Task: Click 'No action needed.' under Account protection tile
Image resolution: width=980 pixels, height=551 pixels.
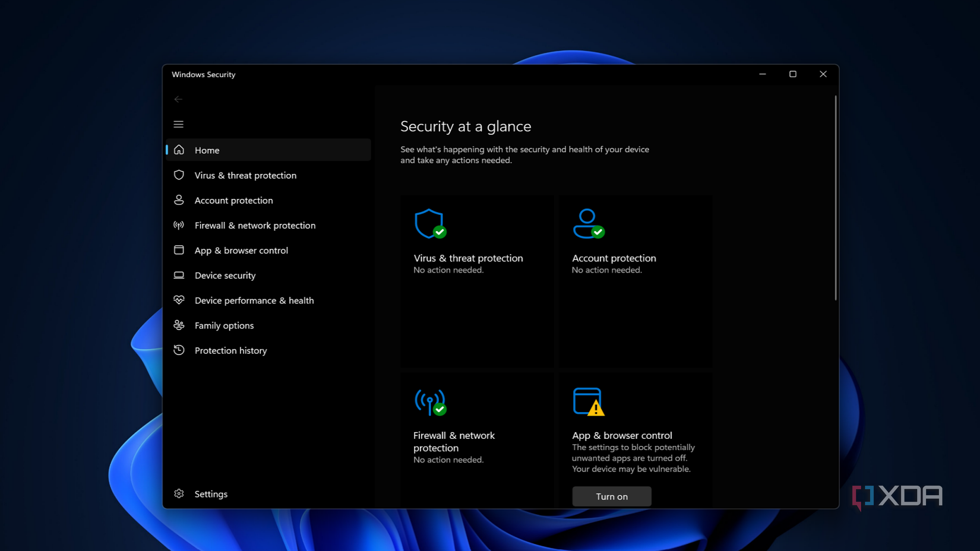Action: point(607,270)
